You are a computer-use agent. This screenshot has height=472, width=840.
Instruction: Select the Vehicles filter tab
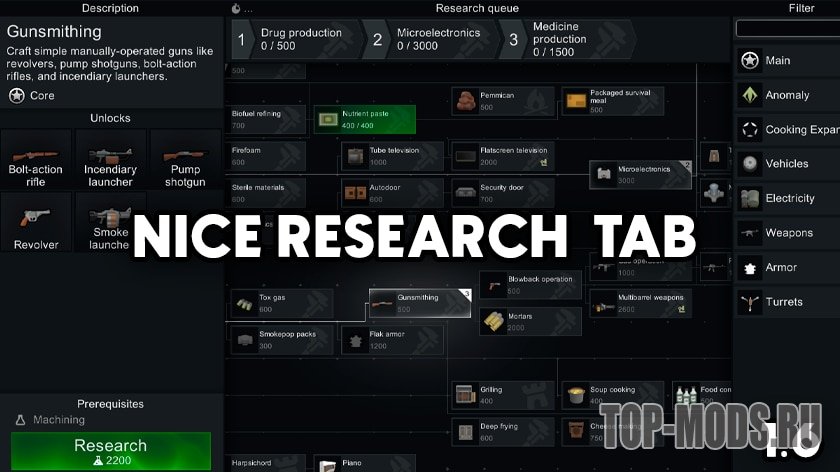[x=788, y=164]
